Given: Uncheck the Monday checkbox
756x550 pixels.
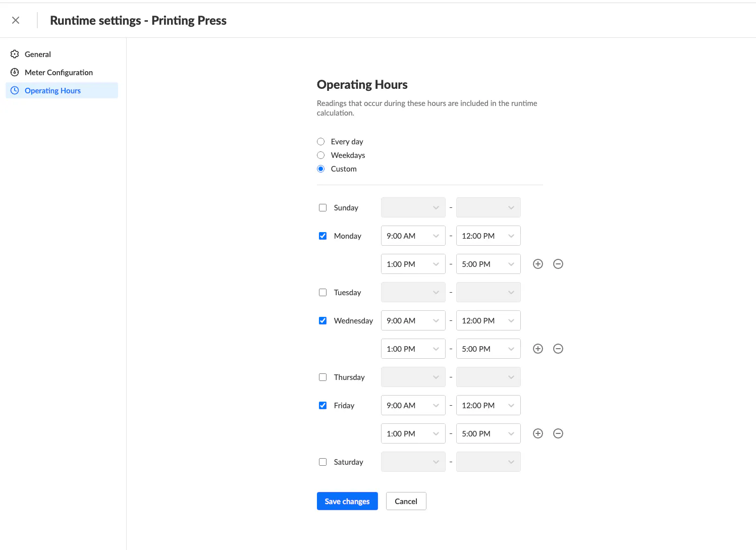Looking at the screenshot, I should pyautogui.click(x=322, y=236).
